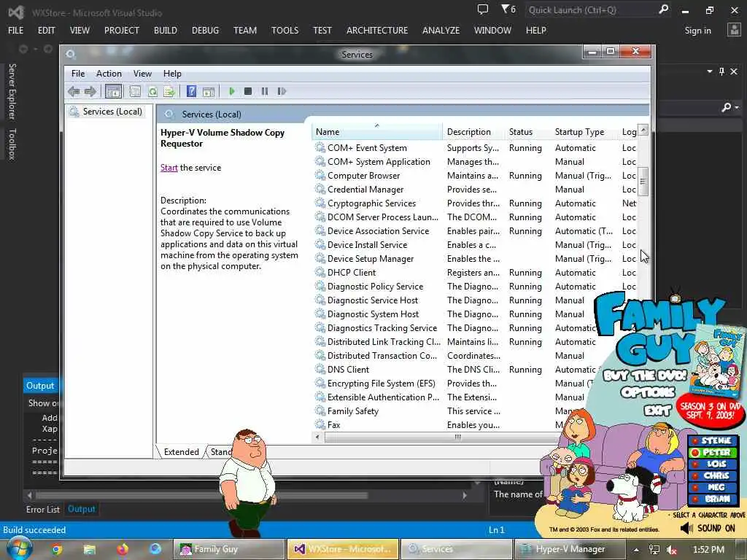Select MEG character in Family Guy app
747x560 pixels.
point(712,487)
